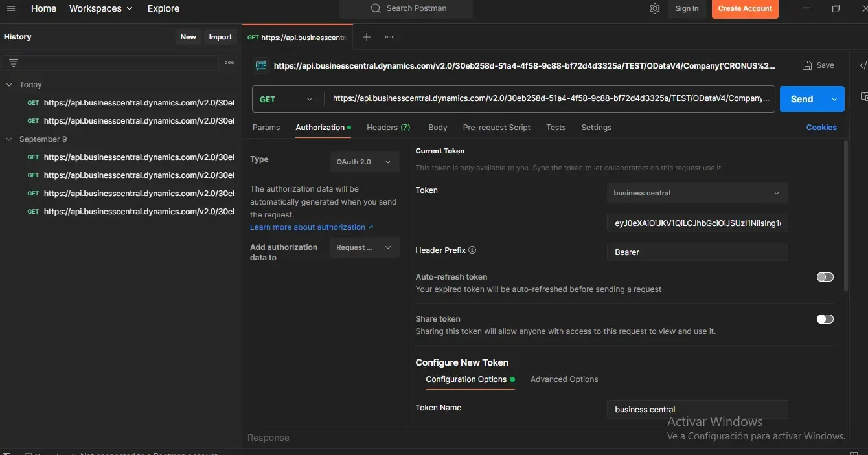Click the plus icon to add tab
This screenshot has height=455, width=868.
pyautogui.click(x=367, y=37)
